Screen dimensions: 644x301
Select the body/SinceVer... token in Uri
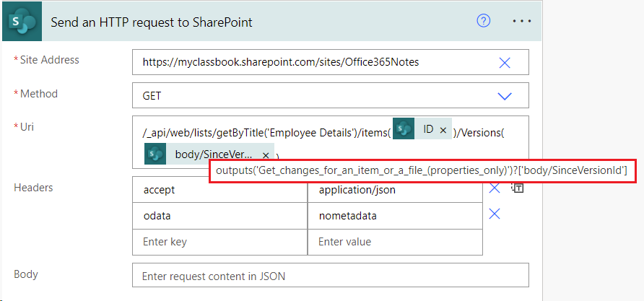[209, 154]
